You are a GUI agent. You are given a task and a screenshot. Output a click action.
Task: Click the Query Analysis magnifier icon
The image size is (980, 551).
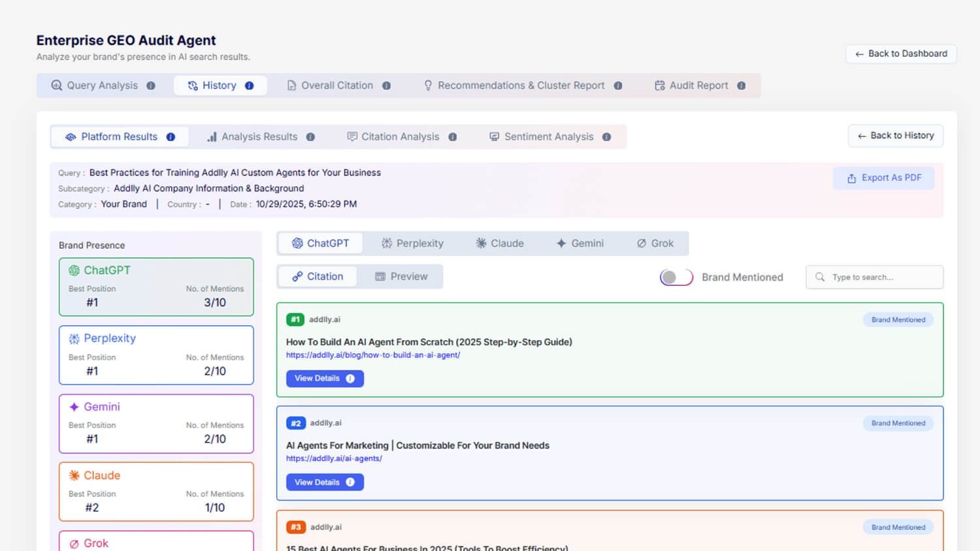[57, 86]
